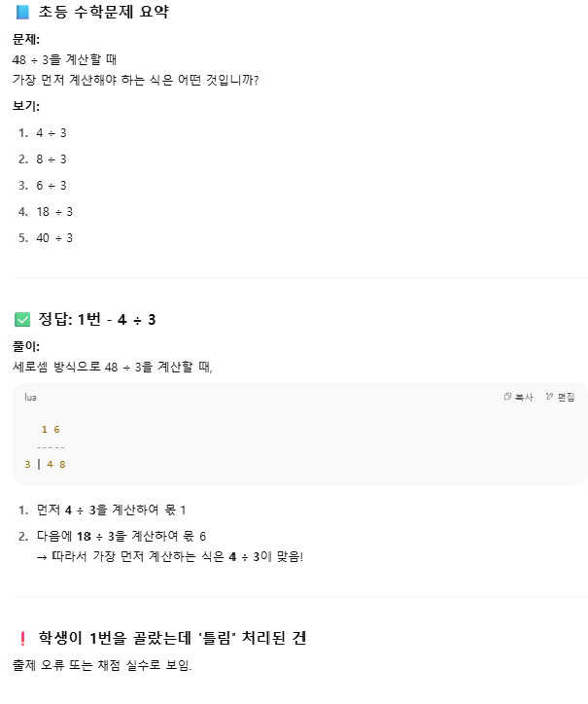Screen dimensions: 588x704
Task: Click the copy icon in code block
Action: pos(507,397)
